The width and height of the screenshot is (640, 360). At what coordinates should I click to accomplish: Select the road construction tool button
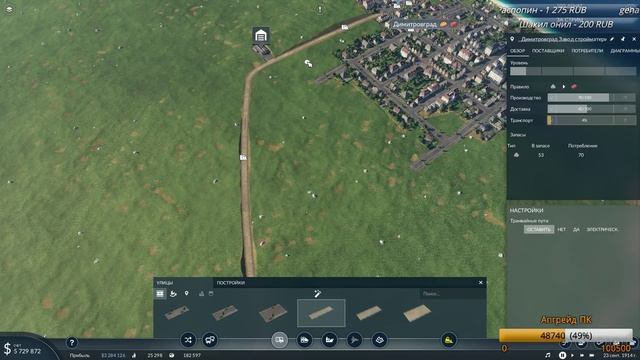[280, 340]
